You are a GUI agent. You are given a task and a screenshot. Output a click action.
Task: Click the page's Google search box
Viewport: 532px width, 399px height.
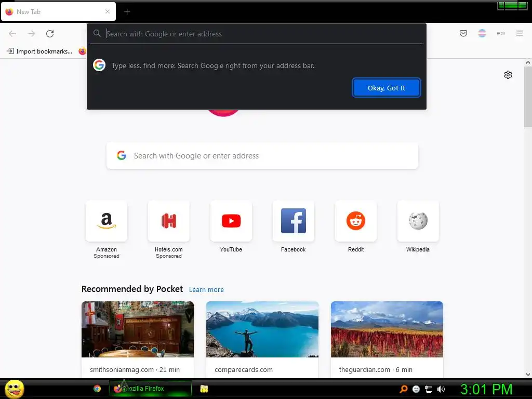(x=262, y=156)
